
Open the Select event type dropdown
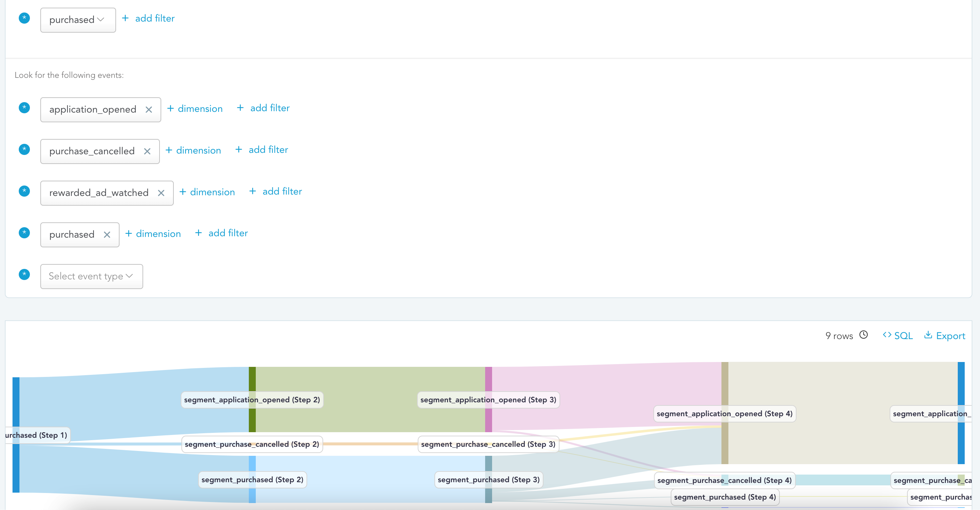click(x=91, y=277)
